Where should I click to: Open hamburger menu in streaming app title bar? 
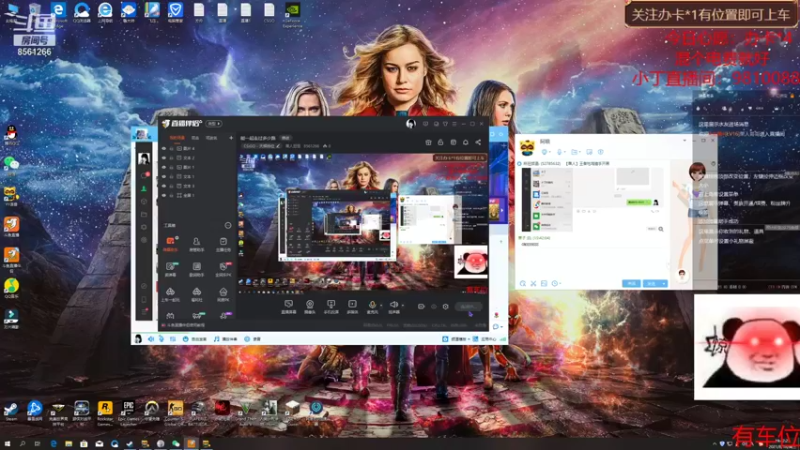tap(454, 124)
